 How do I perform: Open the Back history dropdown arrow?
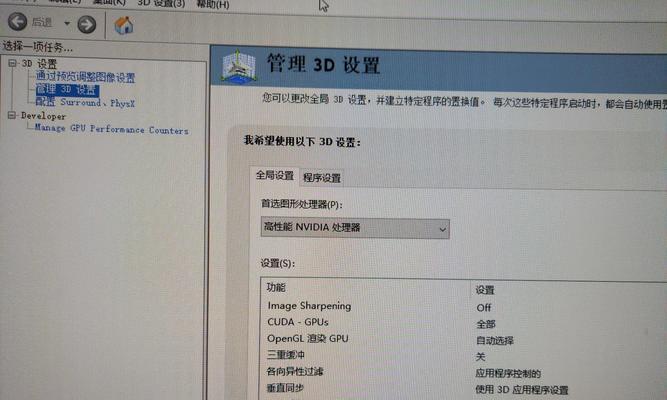coord(67,23)
